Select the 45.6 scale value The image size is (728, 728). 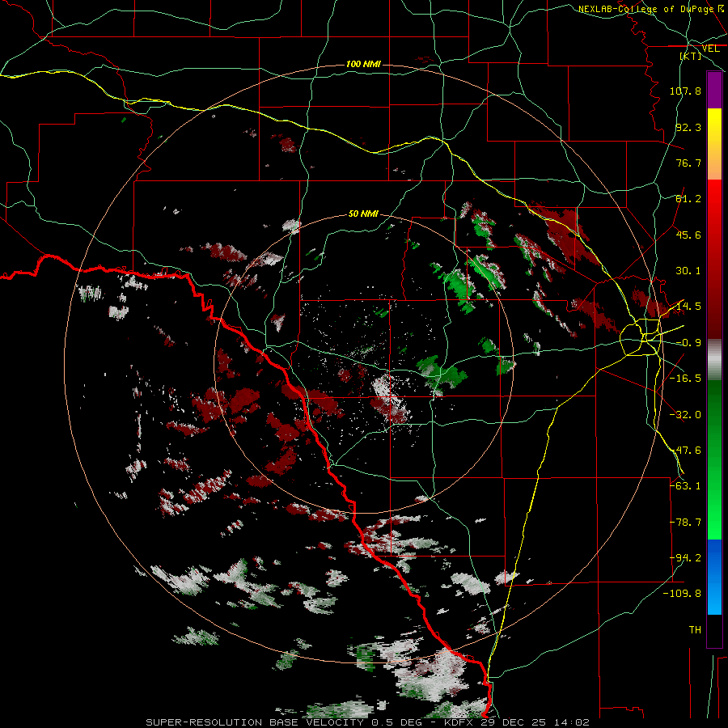tap(688, 235)
